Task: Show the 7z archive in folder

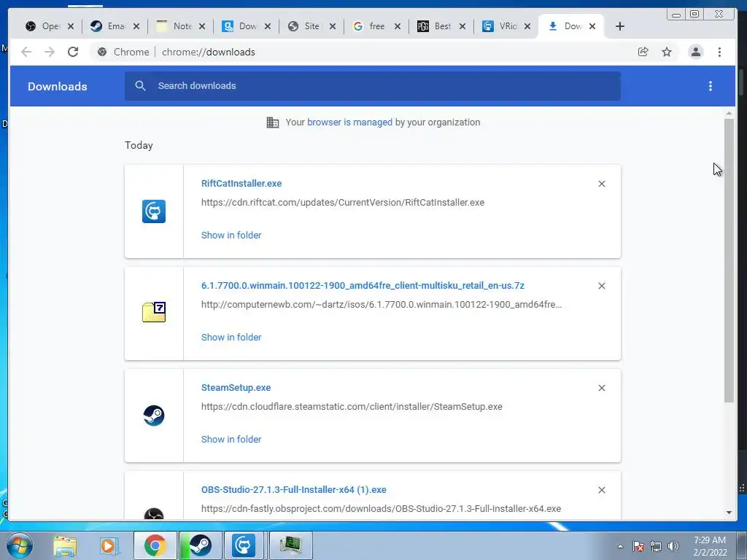Action: [231, 337]
